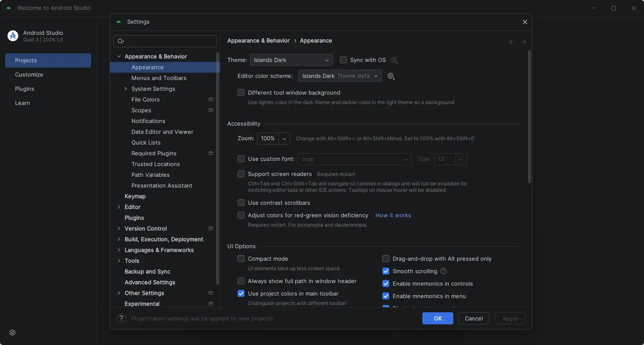Open editor color scheme gear options
This screenshot has height=345, width=644.
click(x=391, y=76)
